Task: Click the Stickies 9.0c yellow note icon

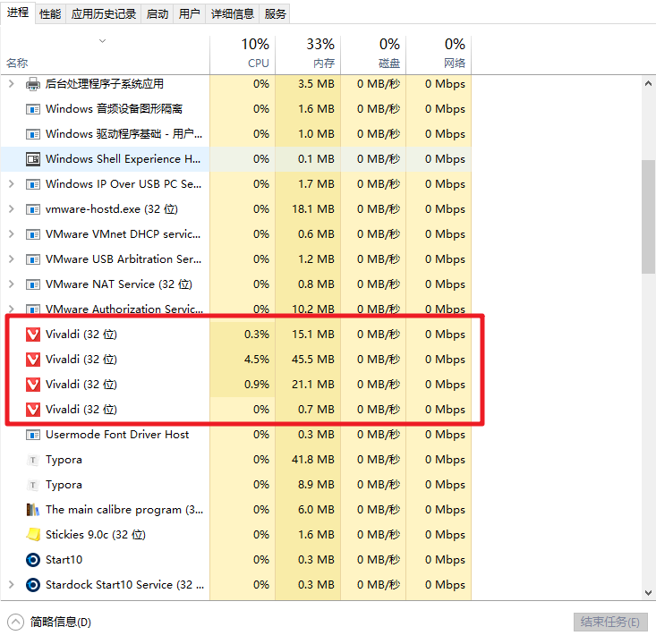Action: pyautogui.click(x=33, y=535)
